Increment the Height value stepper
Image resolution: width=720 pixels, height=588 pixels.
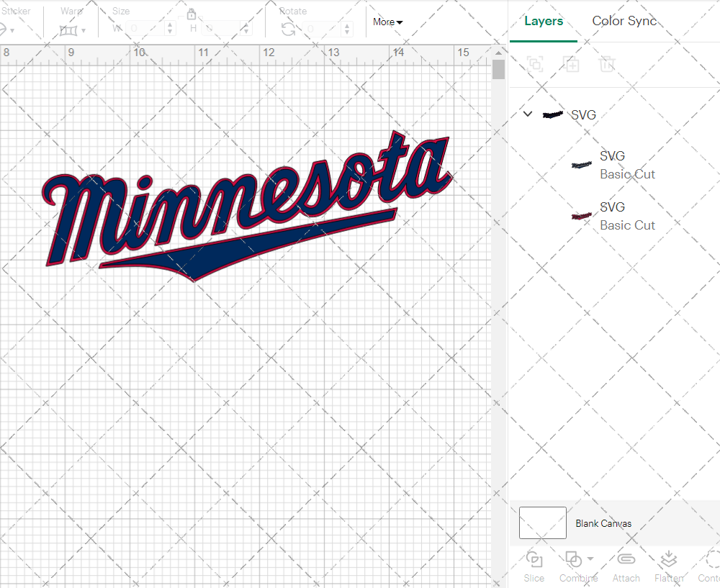point(246,24)
